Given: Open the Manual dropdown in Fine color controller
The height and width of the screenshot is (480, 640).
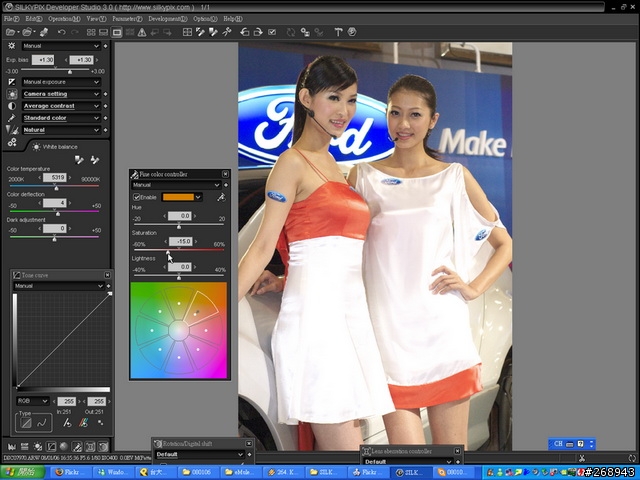Looking at the screenshot, I should [176, 185].
